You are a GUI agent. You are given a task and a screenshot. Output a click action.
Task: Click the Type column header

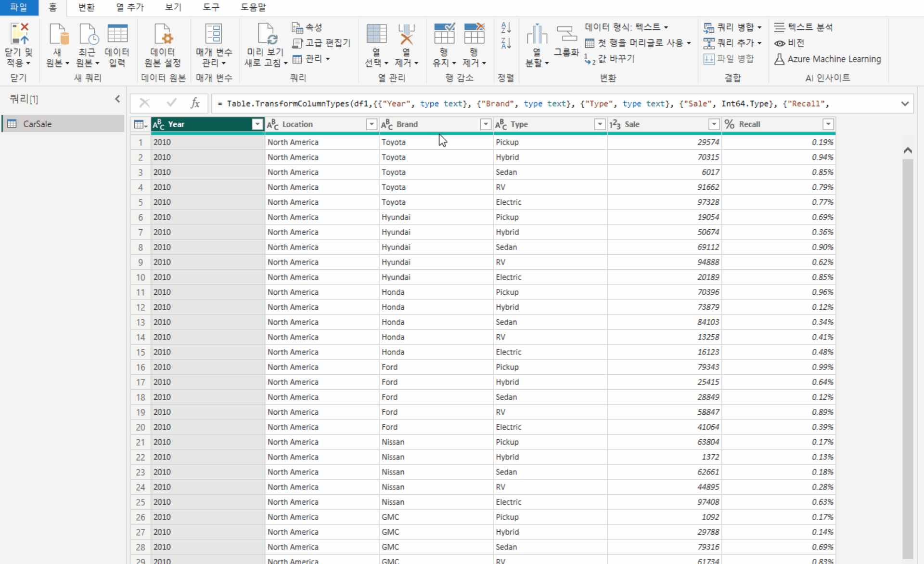[x=550, y=125]
